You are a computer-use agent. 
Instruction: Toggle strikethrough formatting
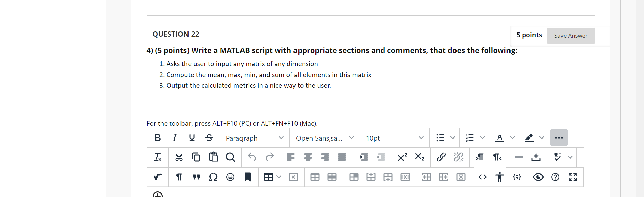[209, 138]
